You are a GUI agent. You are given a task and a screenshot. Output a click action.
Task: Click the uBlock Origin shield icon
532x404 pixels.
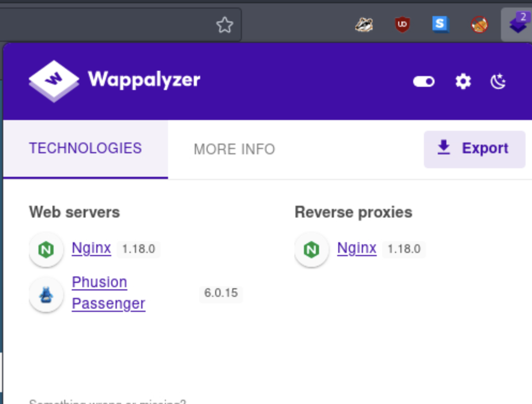pyautogui.click(x=402, y=24)
